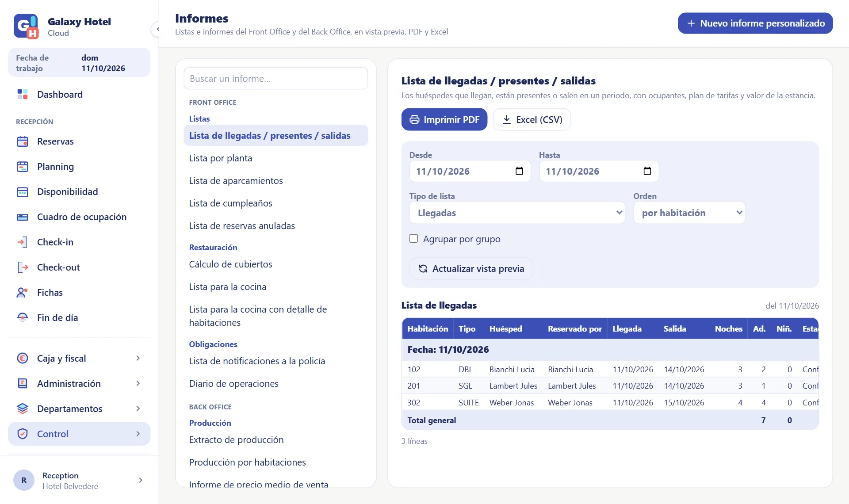Screen dimensions: 849x504
Task: Click the Departamentos layers icon
Action: (23, 409)
